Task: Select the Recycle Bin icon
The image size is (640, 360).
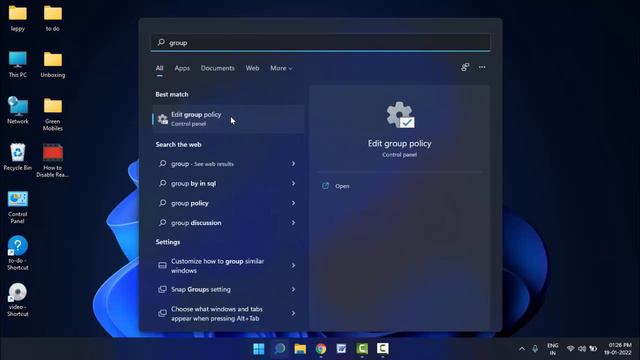Action: pos(18,157)
